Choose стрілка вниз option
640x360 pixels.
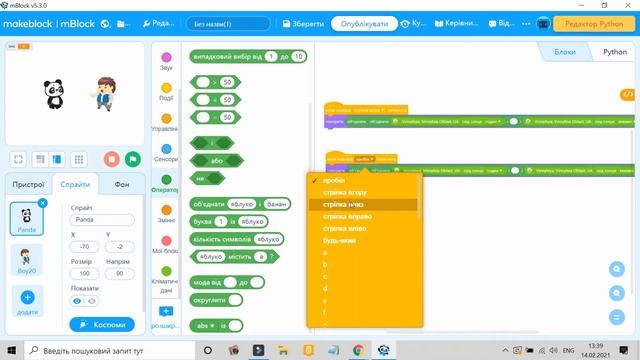click(x=362, y=204)
